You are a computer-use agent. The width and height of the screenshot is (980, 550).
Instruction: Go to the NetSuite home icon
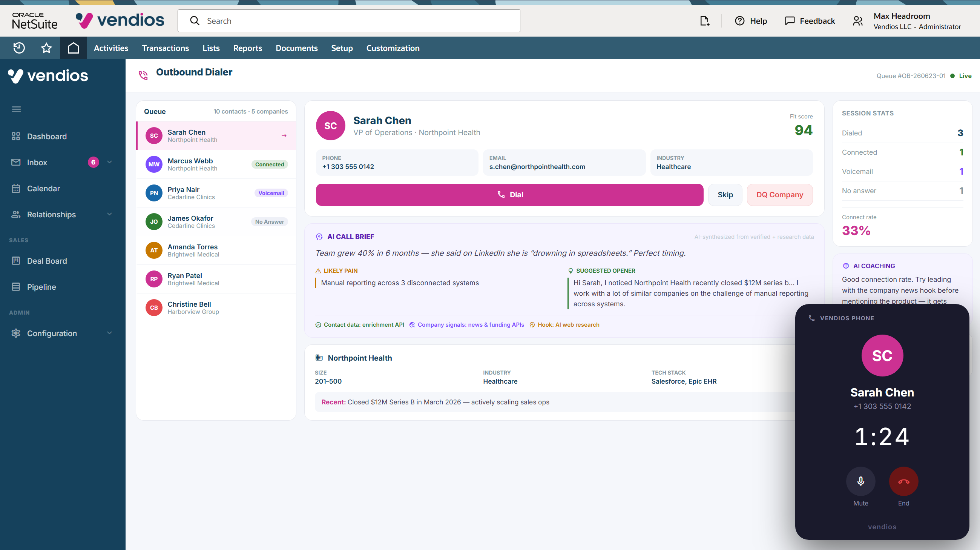pyautogui.click(x=74, y=48)
